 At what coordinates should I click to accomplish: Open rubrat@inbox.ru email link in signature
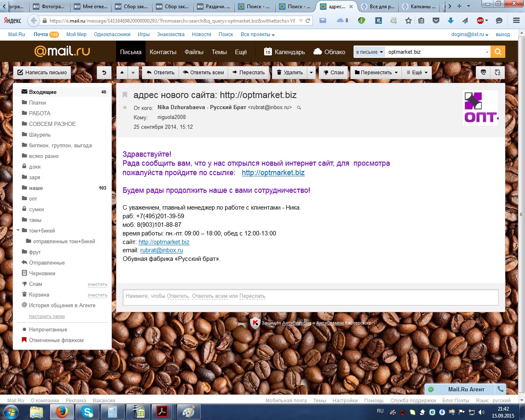[x=162, y=250]
